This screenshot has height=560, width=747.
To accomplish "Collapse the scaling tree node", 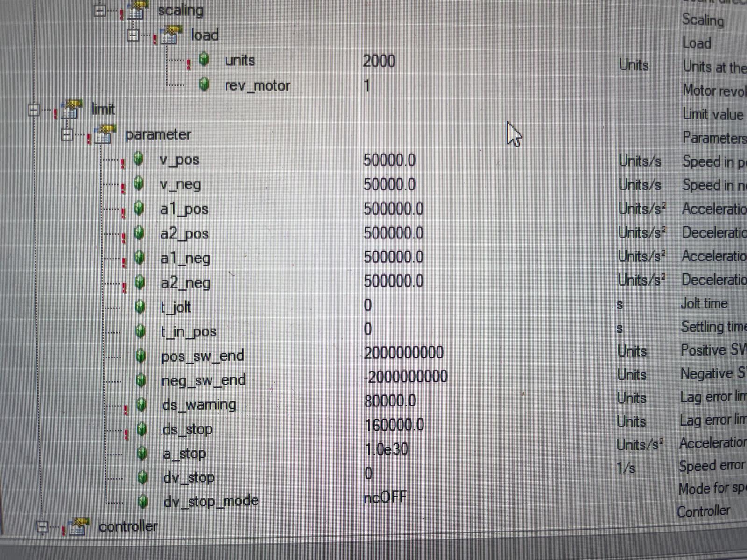I will [x=99, y=10].
